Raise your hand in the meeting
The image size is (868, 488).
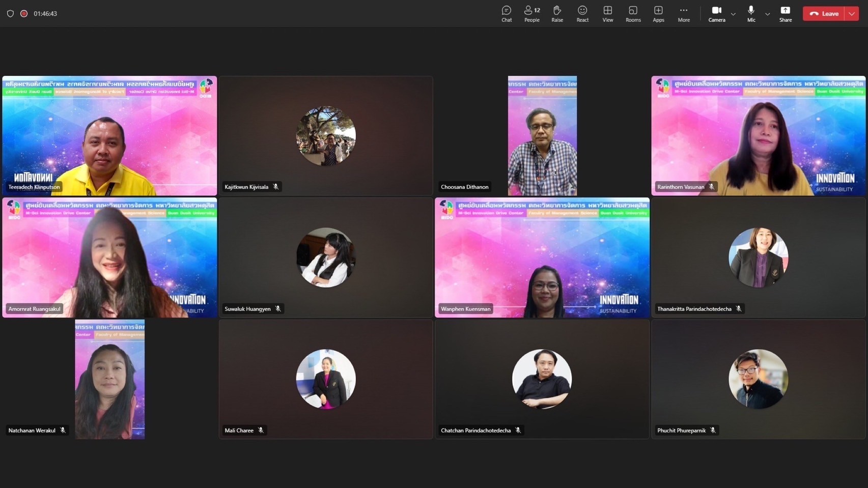click(557, 14)
